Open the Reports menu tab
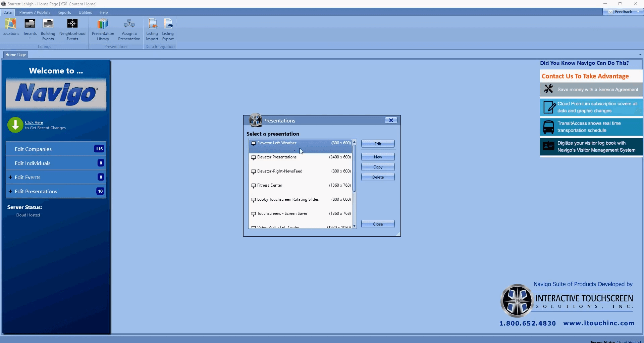 64,12
